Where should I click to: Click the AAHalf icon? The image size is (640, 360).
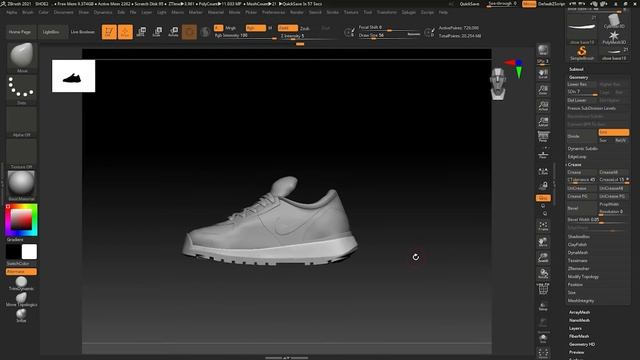click(x=543, y=122)
